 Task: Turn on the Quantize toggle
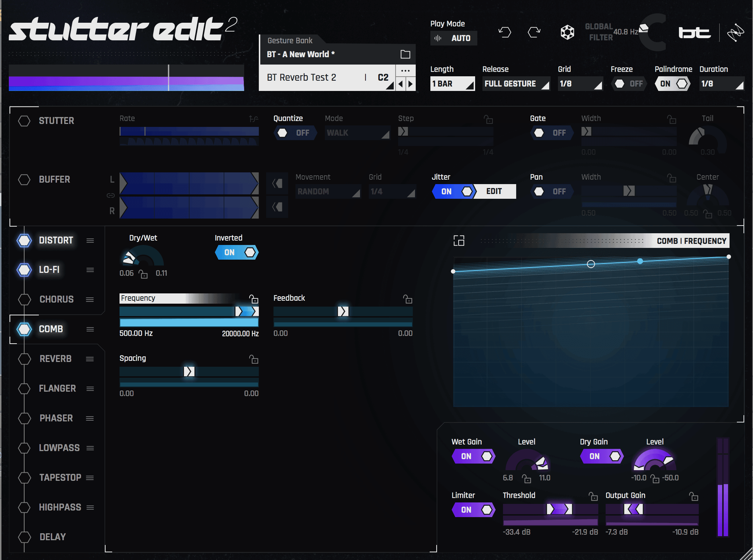point(295,133)
